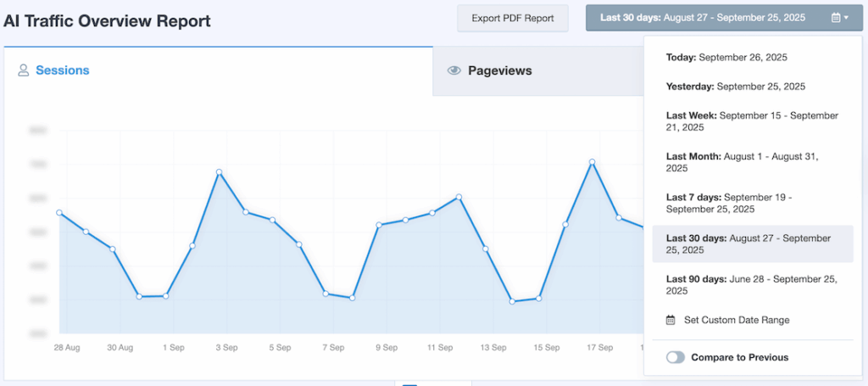Toggle the Compare to Previous switch
This screenshot has width=868, height=386.
pyautogui.click(x=676, y=358)
